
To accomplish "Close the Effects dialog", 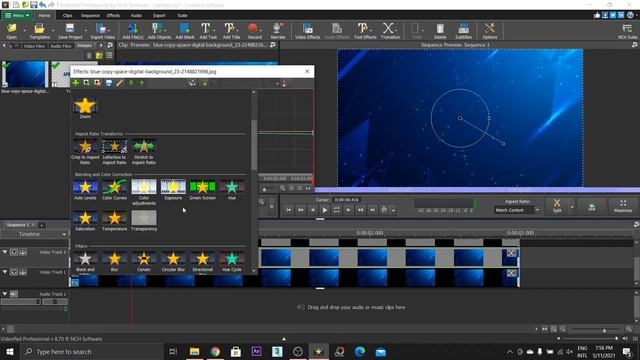I will (x=307, y=71).
